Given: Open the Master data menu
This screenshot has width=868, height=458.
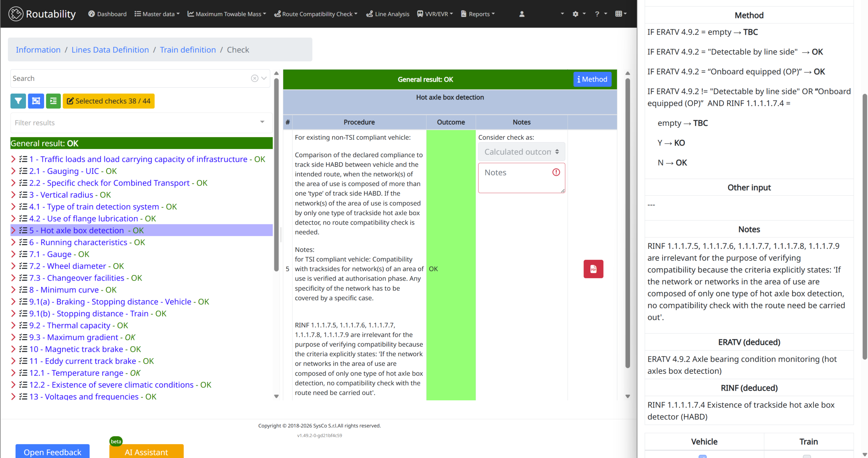Looking at the screenshot, I should click(x=157, y=14).
